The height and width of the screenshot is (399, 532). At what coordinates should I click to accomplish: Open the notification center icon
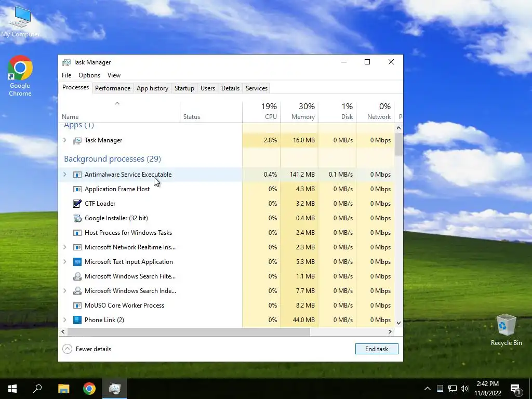(x=516, y=389)
